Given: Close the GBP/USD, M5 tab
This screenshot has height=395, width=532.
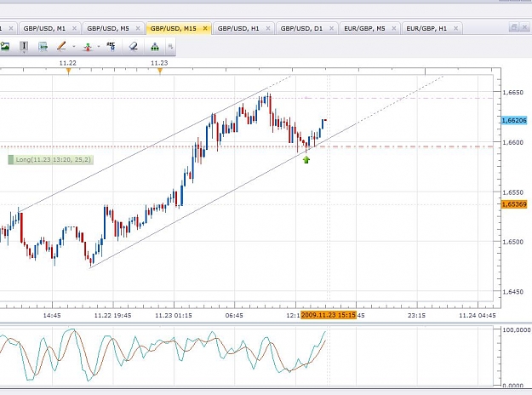Looking at the screenshot, I should pos(138,28).
